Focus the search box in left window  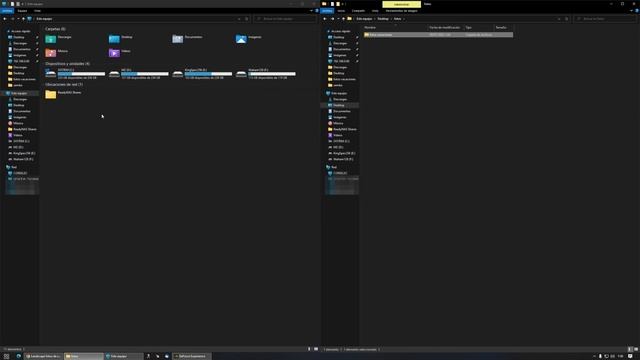pos(285,19)
